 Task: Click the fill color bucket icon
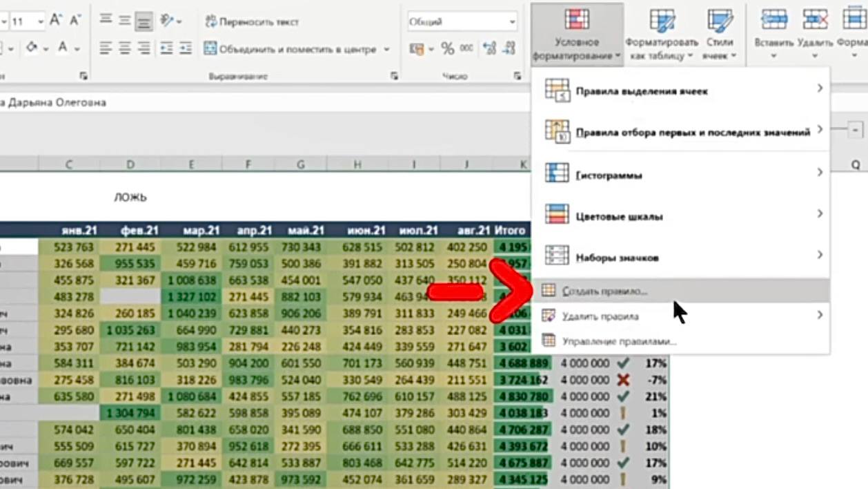(x=31, y=48)
